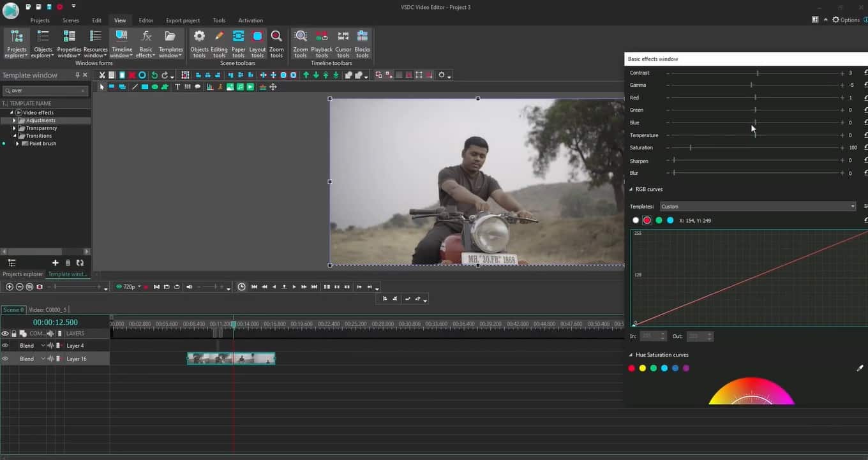Click the scissors cut icon
This screenshot has height=460, width=868.
(101, 75)
